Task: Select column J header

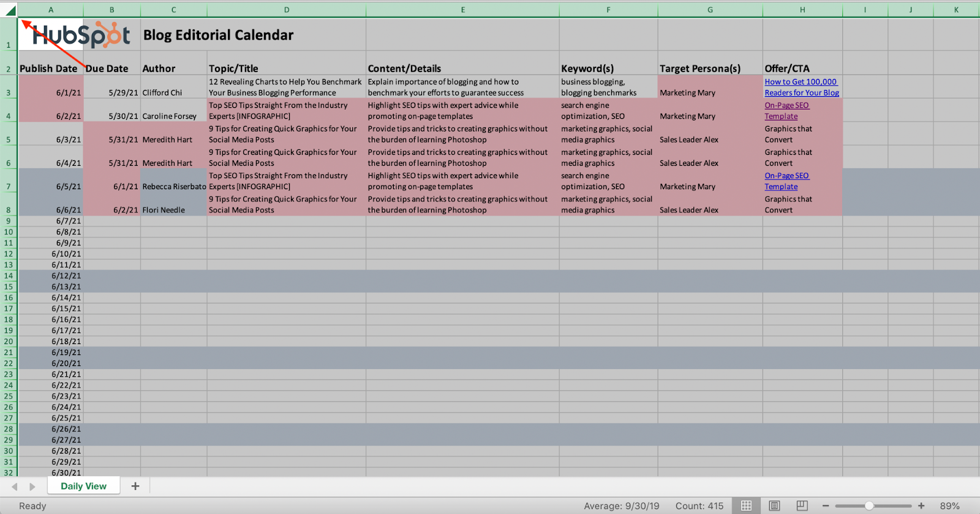Action: click(x=911, y=10)
